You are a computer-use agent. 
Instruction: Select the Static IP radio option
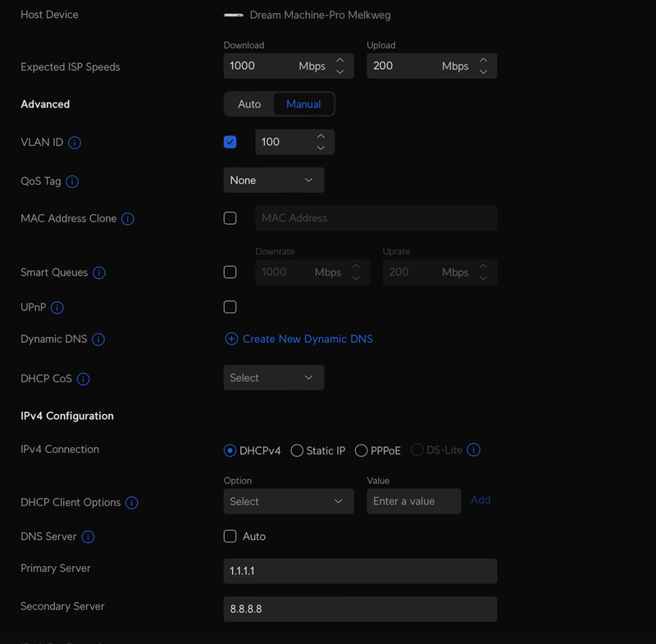coord(297,450)
